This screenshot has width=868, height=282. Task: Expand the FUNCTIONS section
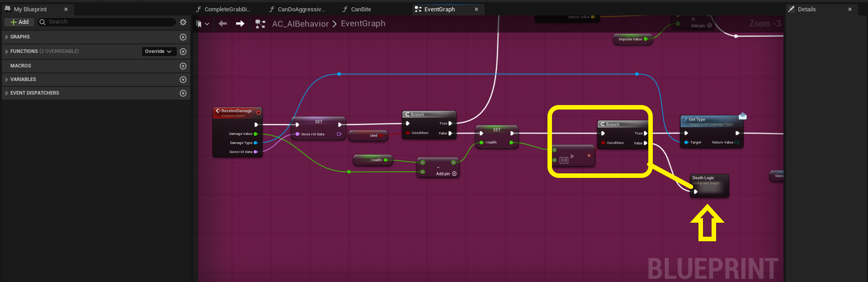point(7,52)
